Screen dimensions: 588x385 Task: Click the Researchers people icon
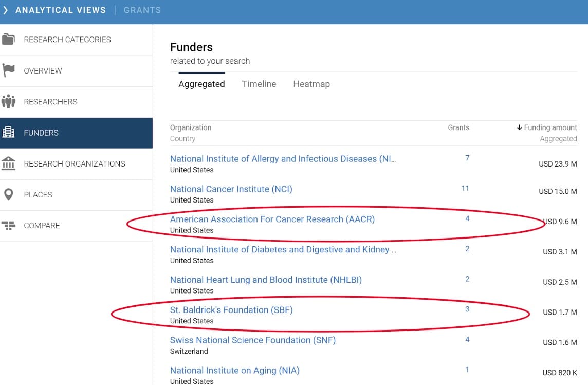coord(8,101)
